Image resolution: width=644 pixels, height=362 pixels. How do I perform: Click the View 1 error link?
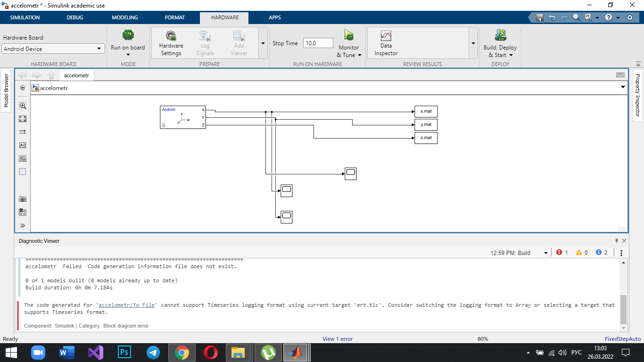(337, 339)
